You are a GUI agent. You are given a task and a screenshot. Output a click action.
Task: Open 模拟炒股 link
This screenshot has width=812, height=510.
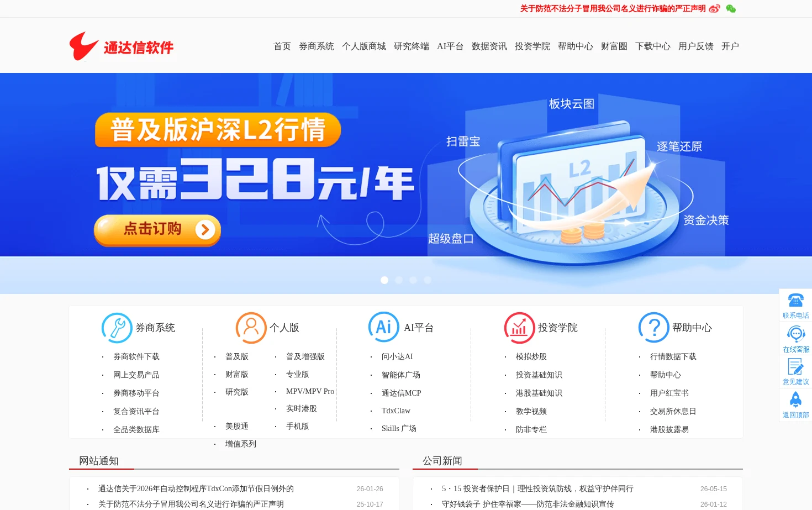coord(531,357)
